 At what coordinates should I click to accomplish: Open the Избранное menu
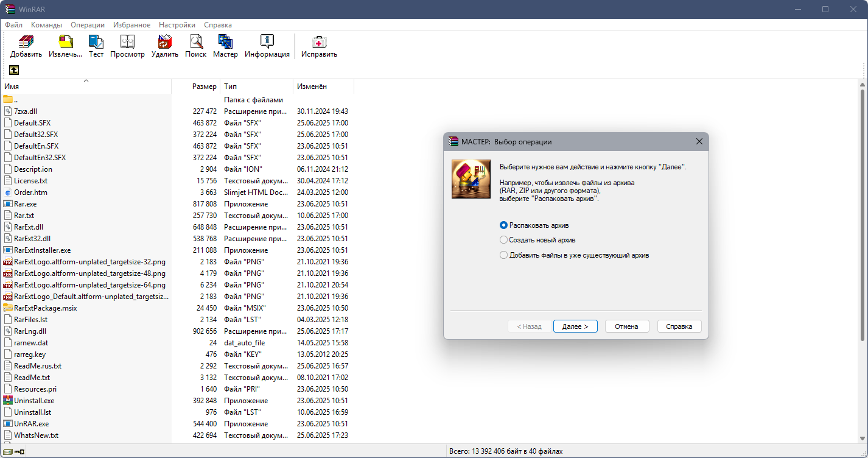pyautogui.click(x=131, y=25)
